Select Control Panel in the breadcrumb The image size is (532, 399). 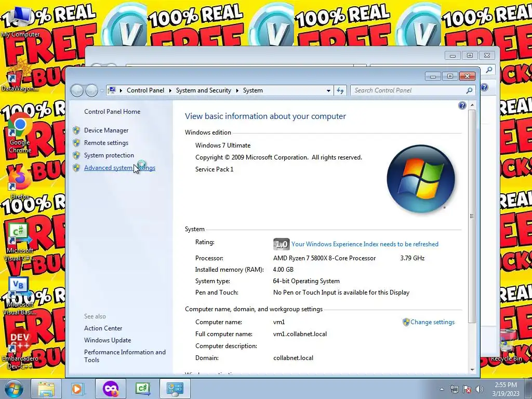(x=145, y=90)
